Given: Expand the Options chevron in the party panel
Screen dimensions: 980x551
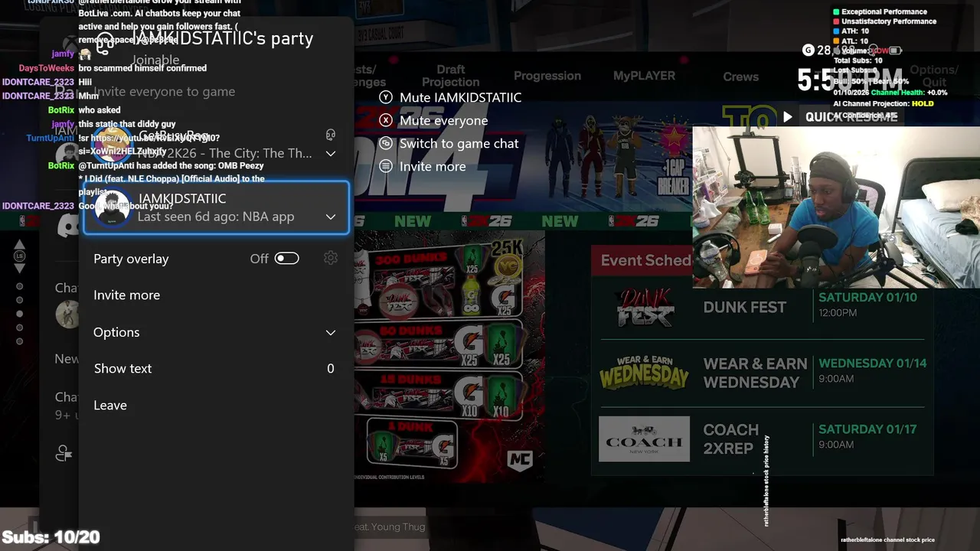Looking at the screenshot, I should tap(331, 332).
